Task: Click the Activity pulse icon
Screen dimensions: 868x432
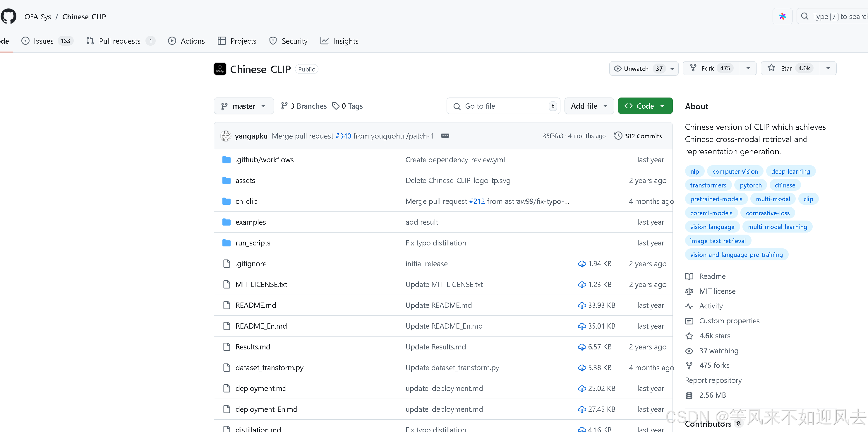Action: (689, 306)
